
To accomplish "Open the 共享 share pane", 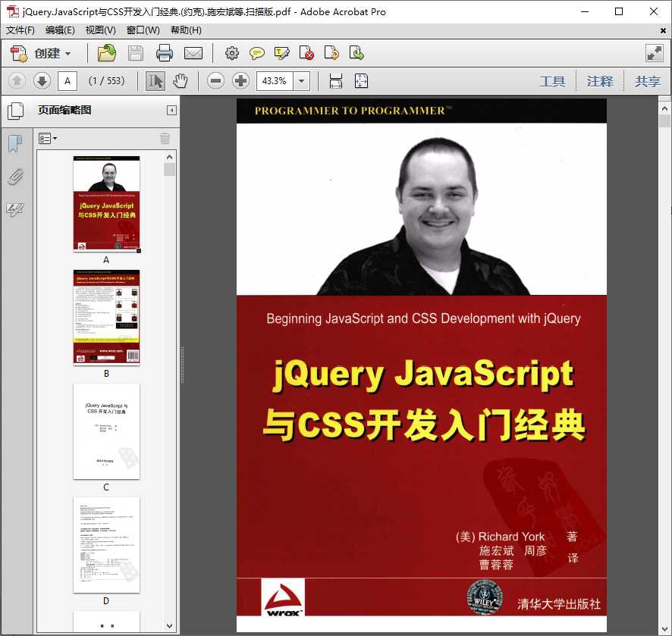I will tap(648, 81).
